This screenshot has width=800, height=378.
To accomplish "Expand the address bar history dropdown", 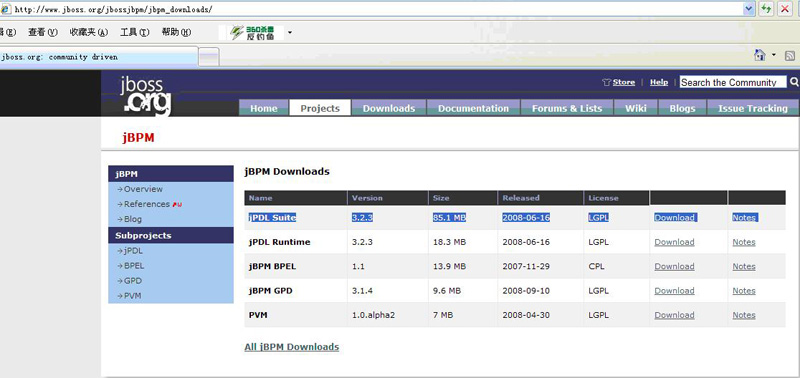I will pos(749,9).
